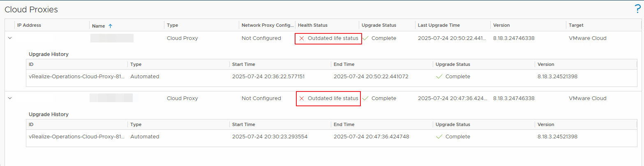Click the Name column sort arrow
Viewport: 644px width, 166px height.
pyautogui.click(x=110, y=26)
